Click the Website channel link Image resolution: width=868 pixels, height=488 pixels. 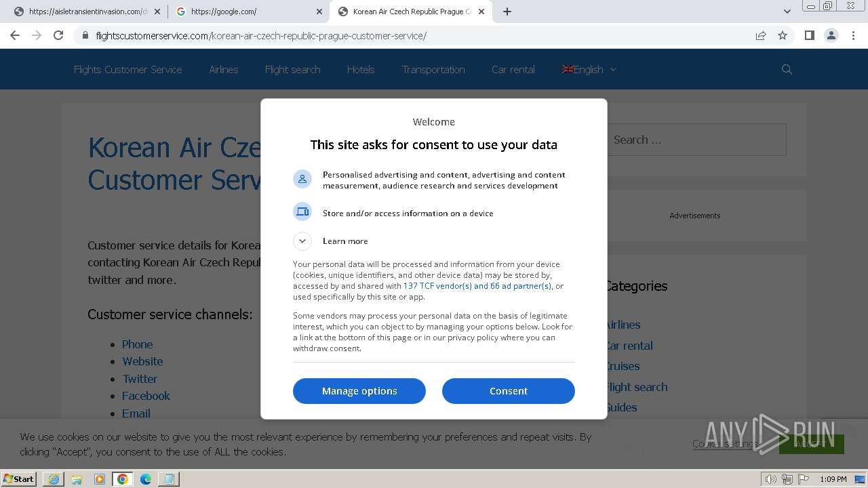(142, 361)
